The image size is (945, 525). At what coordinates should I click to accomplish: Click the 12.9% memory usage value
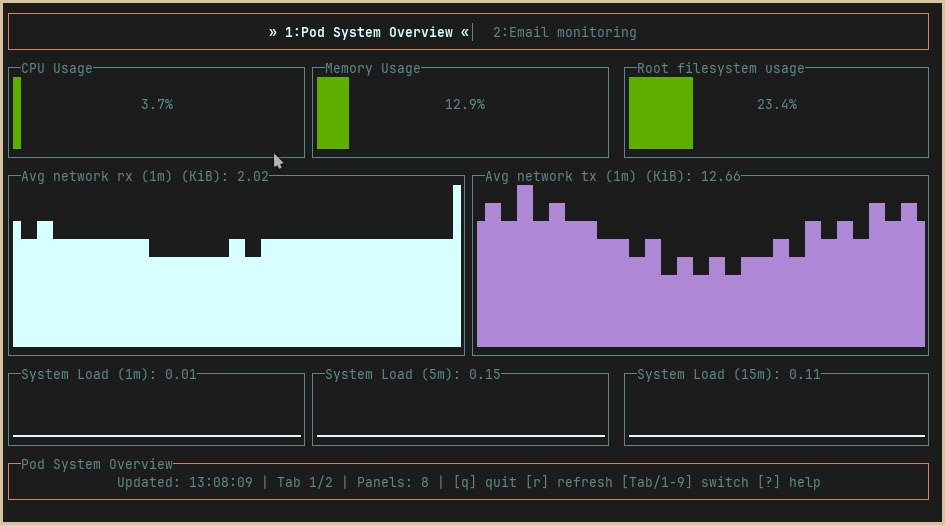[x=465, y=104]
